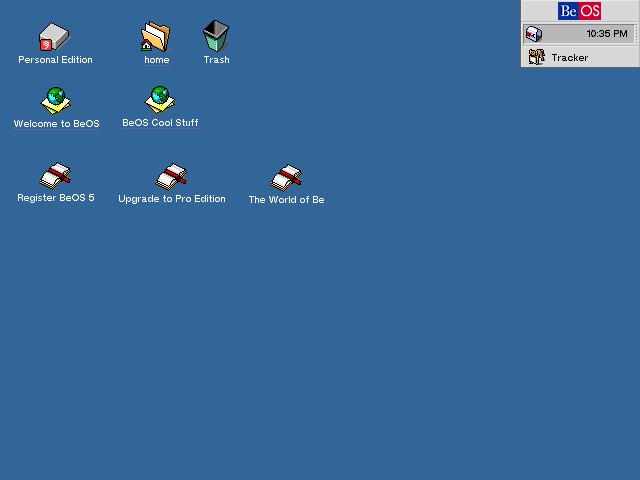The width and height of the screenshot is (640, 480).
Task: Open the Register BeOS 5 book icon
Action: pos(56,176)
